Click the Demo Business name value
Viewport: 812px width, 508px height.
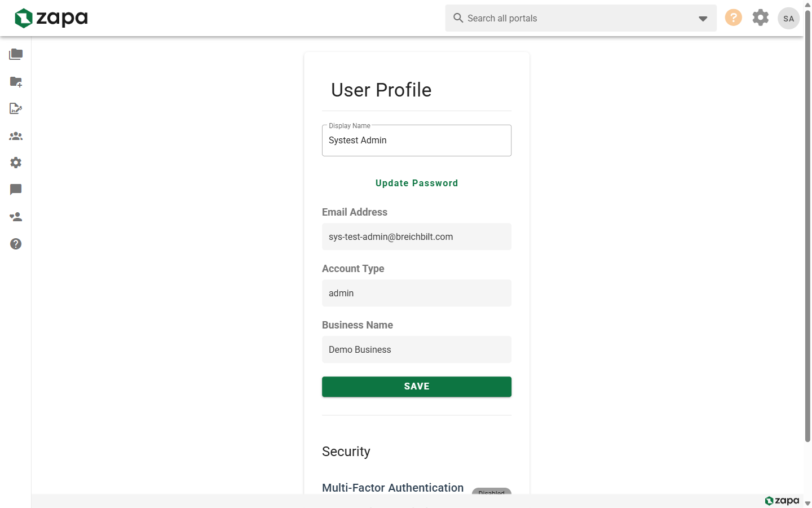tap(417, 349)
